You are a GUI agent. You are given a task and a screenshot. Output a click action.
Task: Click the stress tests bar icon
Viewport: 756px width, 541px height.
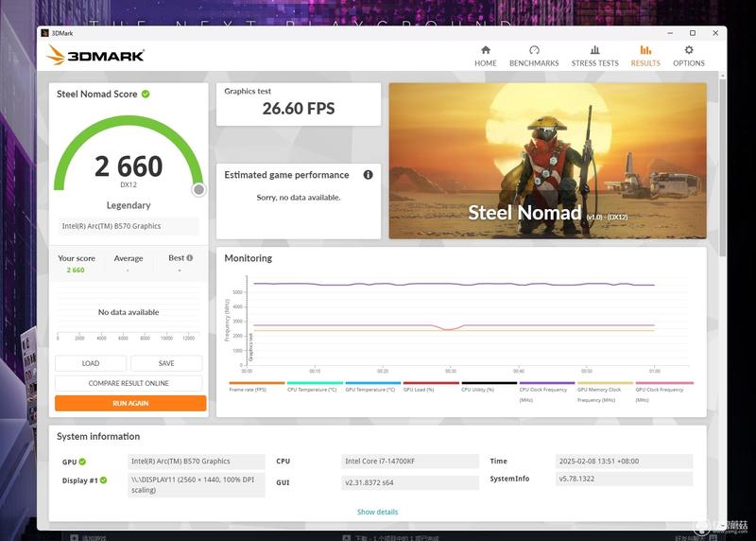pos(595,50)
